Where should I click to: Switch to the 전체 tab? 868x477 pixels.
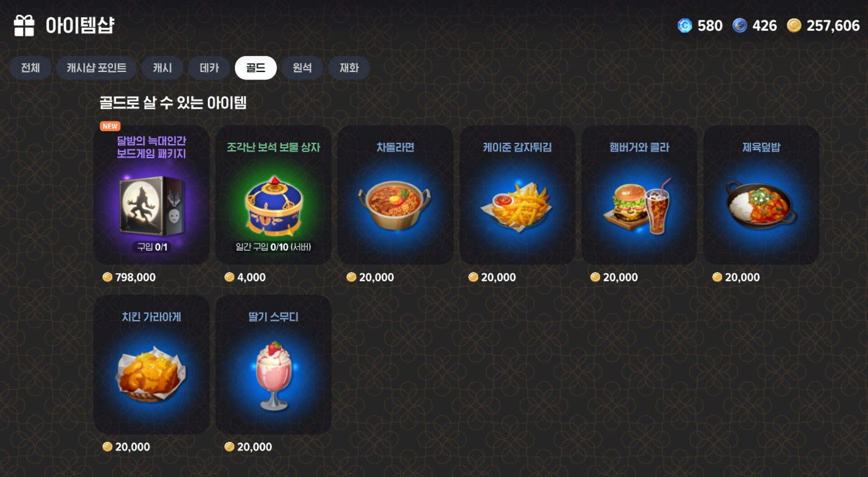[x=30, y=68]
